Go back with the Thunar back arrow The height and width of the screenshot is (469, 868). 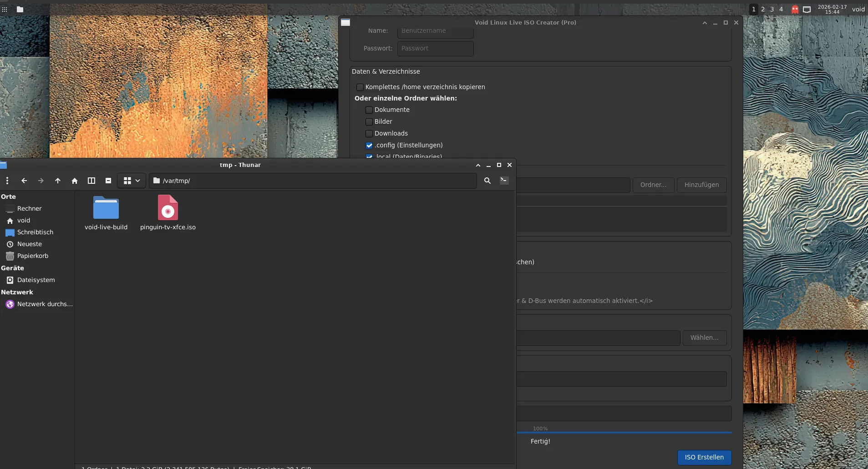(24, 181)
